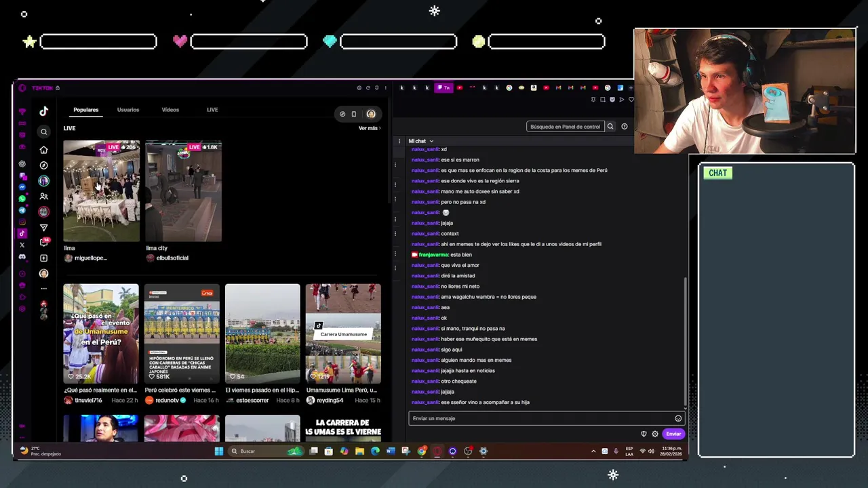868x488 pixels.
Task: Open a new browser tab with plus button
Action: pyautogui.click(x=631, y=87)
